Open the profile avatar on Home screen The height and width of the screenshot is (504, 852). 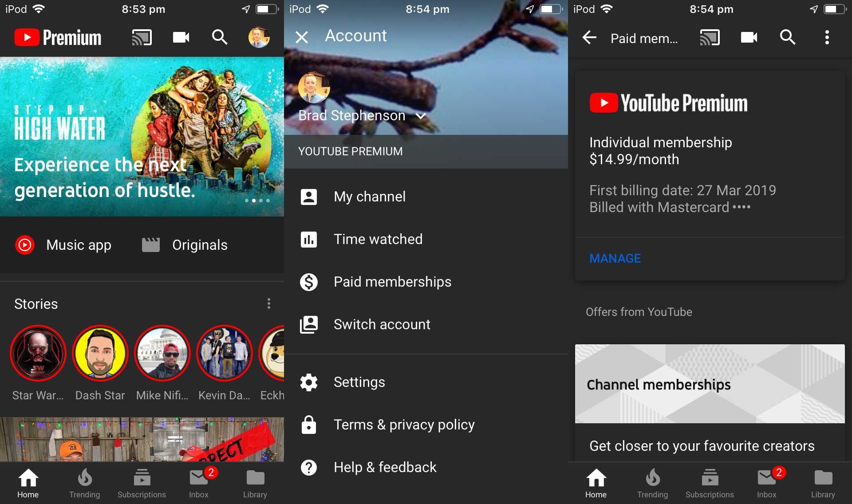coord(259,37)
